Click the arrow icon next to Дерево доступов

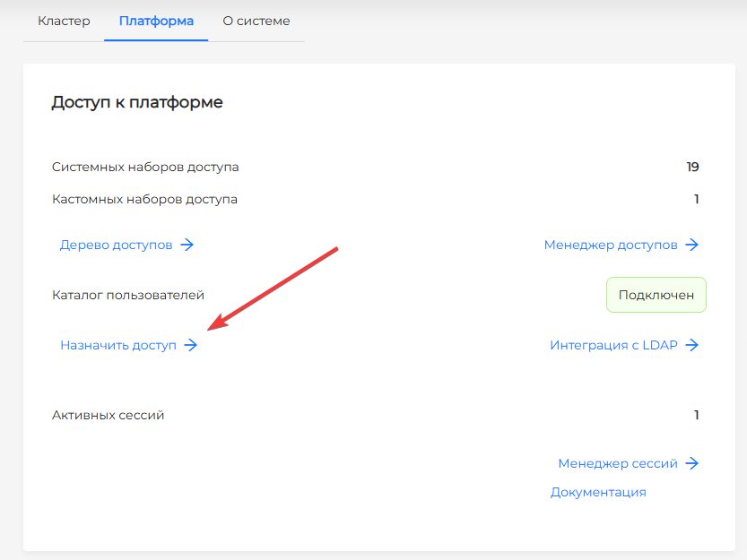click(188, 245)
